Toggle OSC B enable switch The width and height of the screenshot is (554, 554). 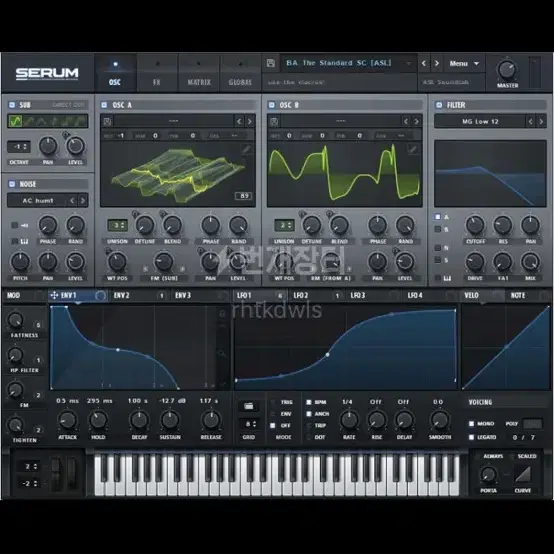click(271, 105)
